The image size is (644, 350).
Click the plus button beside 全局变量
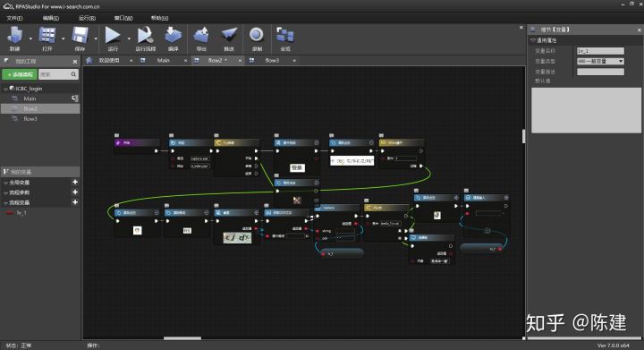pyautogui.click(x=75, y=182)
